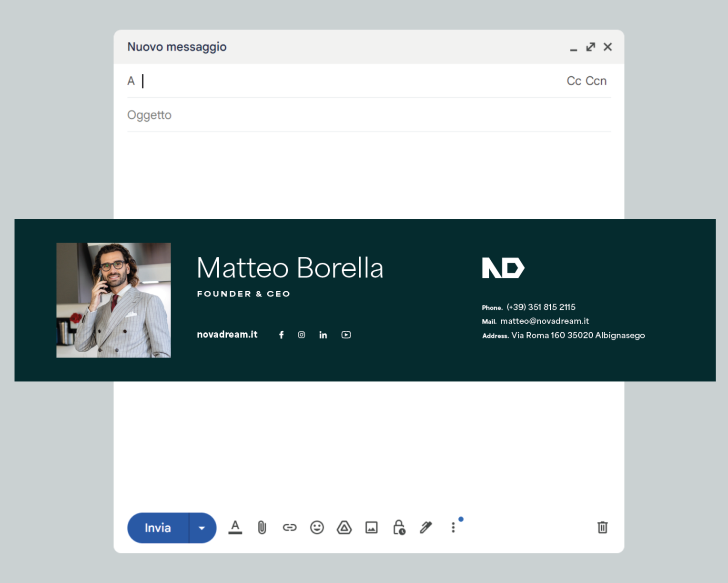Screen dimensions: 728x583
Task: Click the attach files paperclip icon
Action: (262, 527)
